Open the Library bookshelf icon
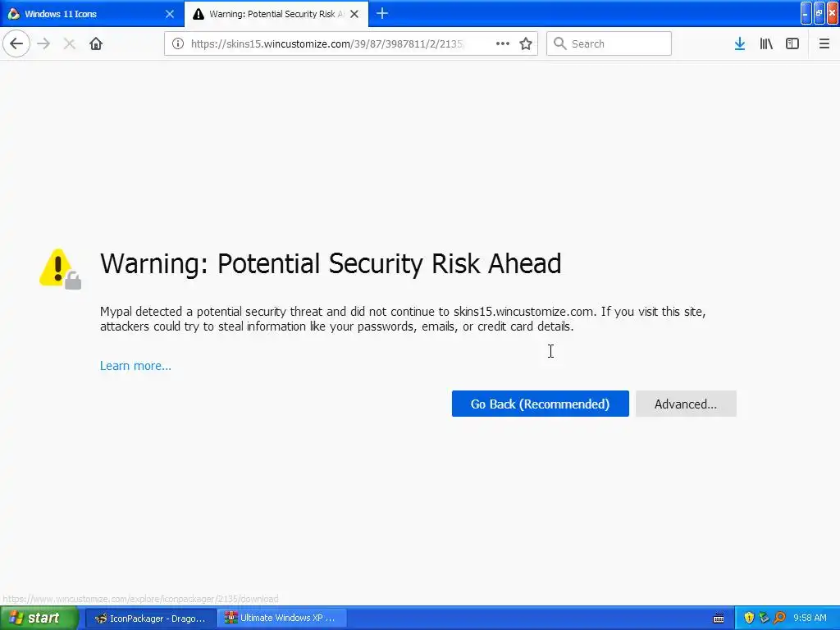This screenshot has width=840, height=630. 766,44
